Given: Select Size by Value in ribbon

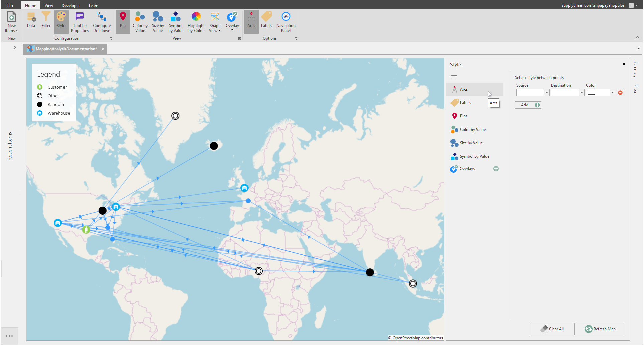Looking at the screenshot, I should (158, 22).
